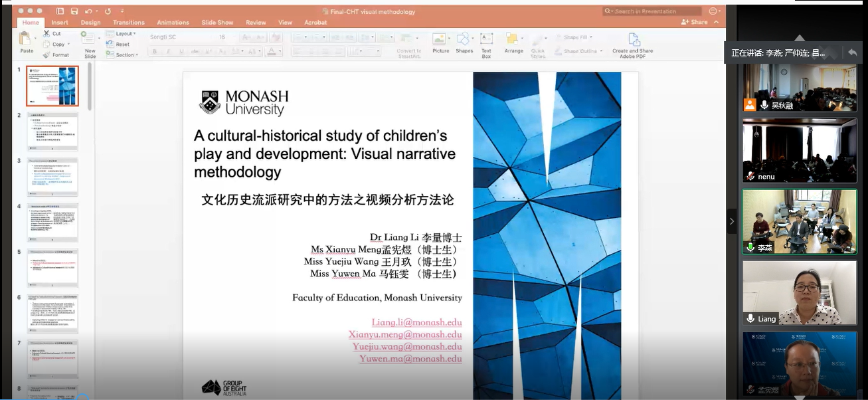Toggle Italic text formatting
Image resolution: width=868 pixels, height=400 pixels.
(x=167, y=52)
